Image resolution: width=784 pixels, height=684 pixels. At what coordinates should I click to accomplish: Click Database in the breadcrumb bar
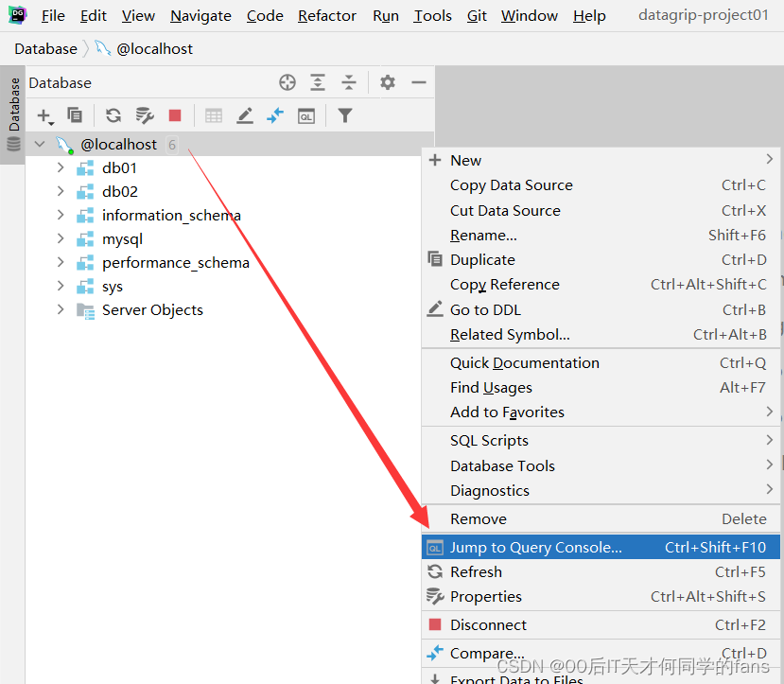46,49
